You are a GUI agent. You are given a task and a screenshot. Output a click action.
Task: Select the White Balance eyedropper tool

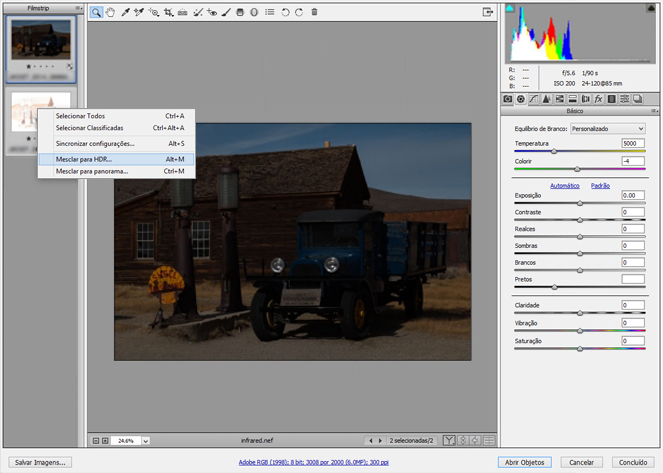coord(125,13)
